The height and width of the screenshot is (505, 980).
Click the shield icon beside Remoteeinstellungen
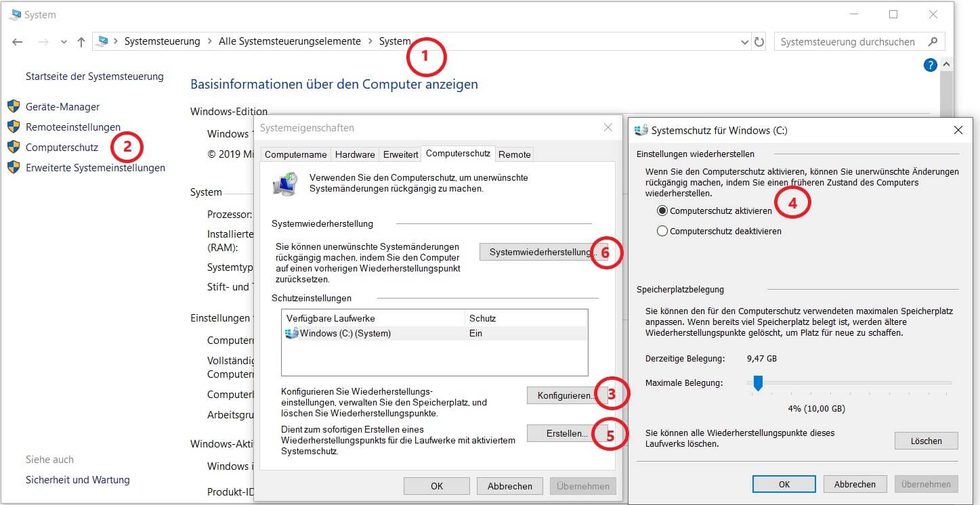(x=14, y=127)
